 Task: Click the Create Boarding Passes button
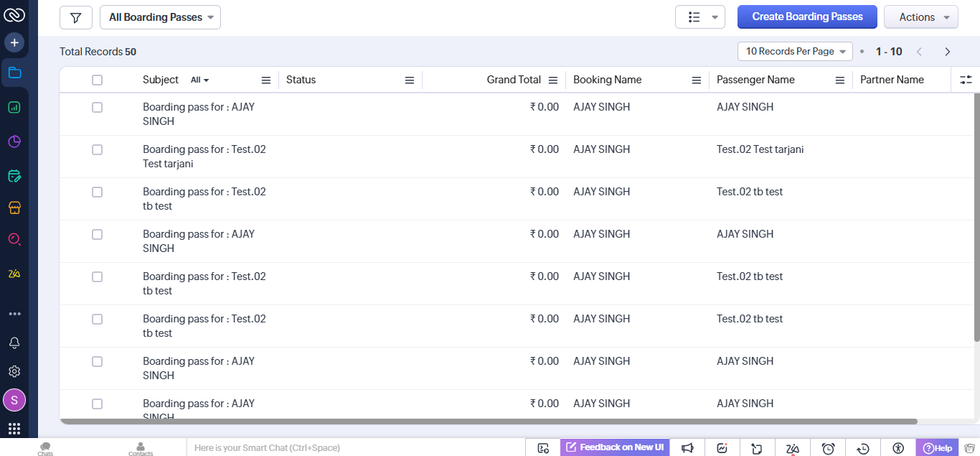click(807, 17)
